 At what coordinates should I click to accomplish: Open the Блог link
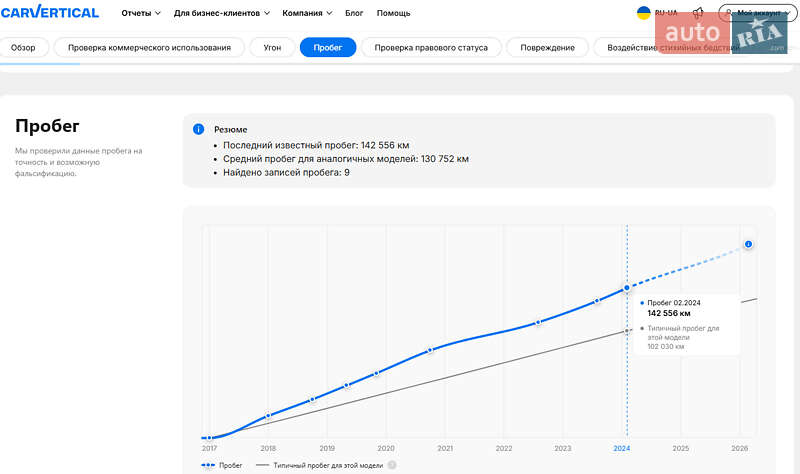click(354, 13)
